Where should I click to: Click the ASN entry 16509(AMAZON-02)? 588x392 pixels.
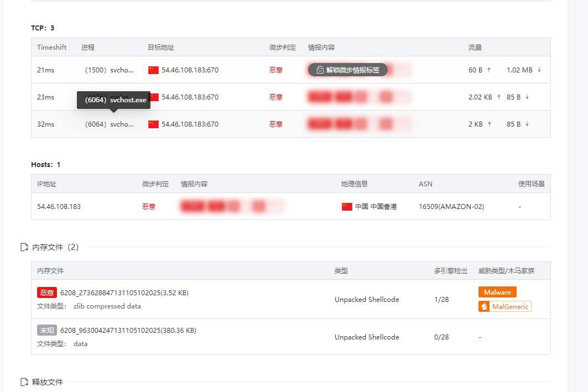click(x=451, y=207)
